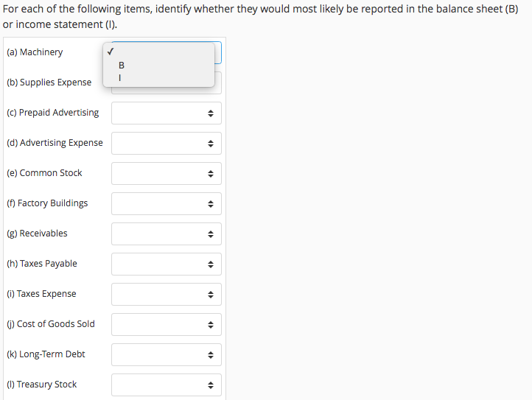Open the Cost of Goods Sold dropdown
Viewport: 532px width, 400px height.
(166, 324)
